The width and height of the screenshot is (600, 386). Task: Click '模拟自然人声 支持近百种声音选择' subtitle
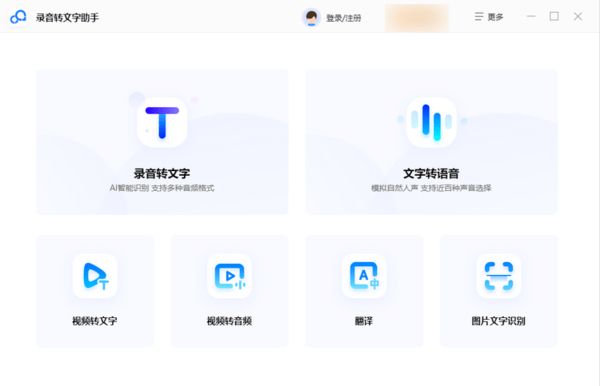point(431,188)
